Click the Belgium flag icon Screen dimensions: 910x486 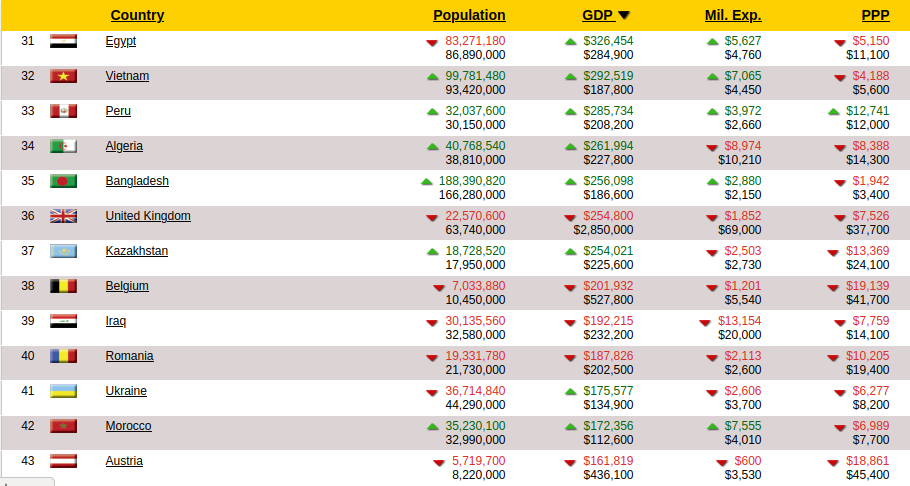[x=63, y=286]
